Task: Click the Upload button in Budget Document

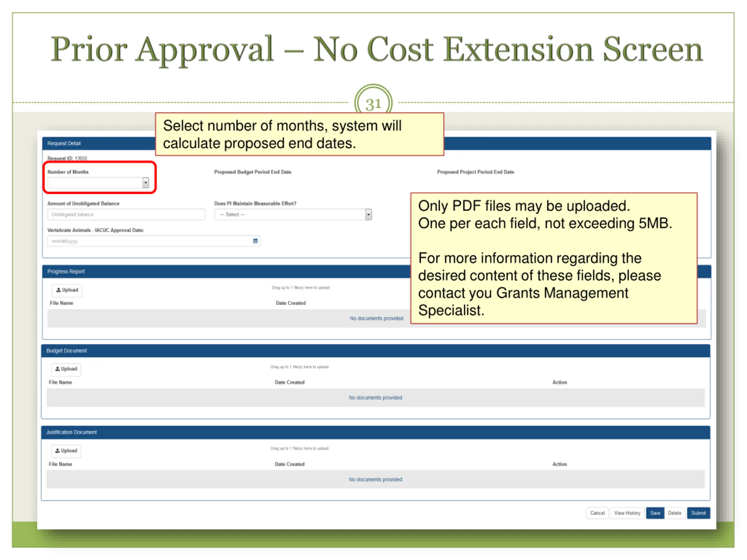Action: pyautogui.click(x=66, y=369)
